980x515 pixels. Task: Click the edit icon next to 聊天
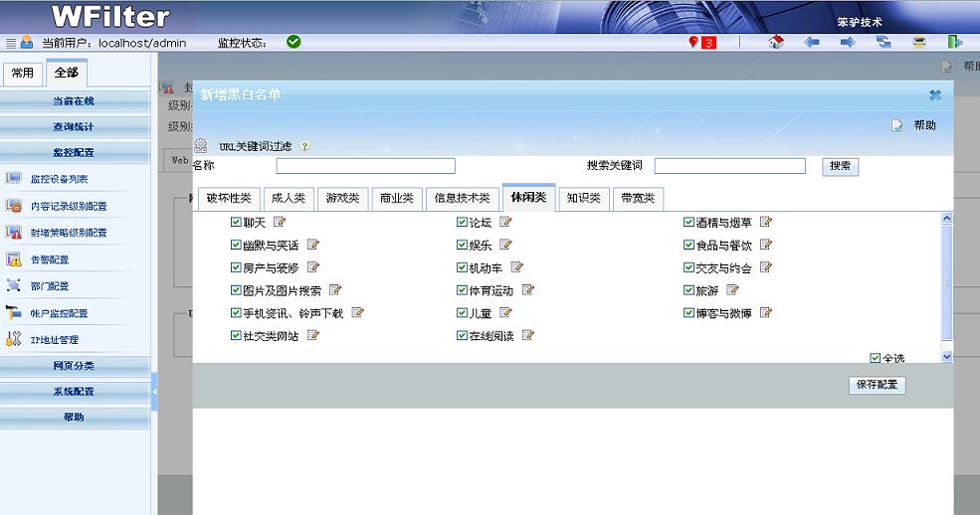click(x=280, y=222)
